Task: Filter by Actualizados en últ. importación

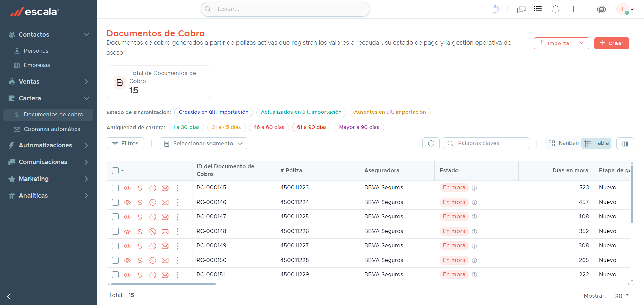Action: click(301, 112)
